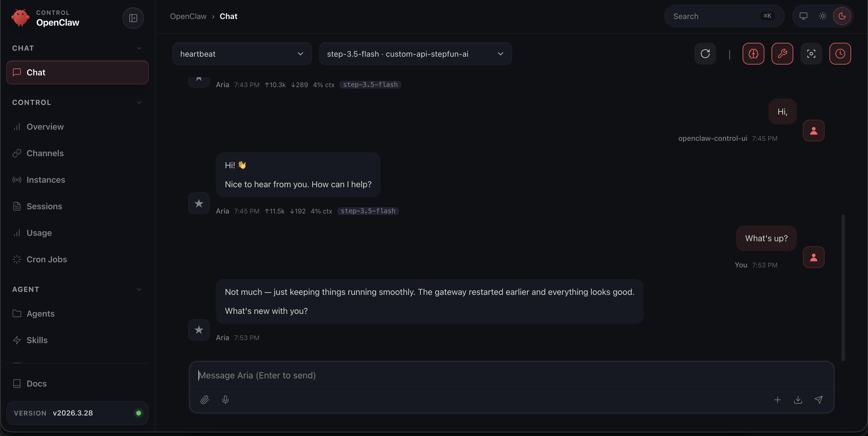This screenshot has width=868, height=436.
Task: Open the heartbeat session dropdown
Action: pos(242,54)
